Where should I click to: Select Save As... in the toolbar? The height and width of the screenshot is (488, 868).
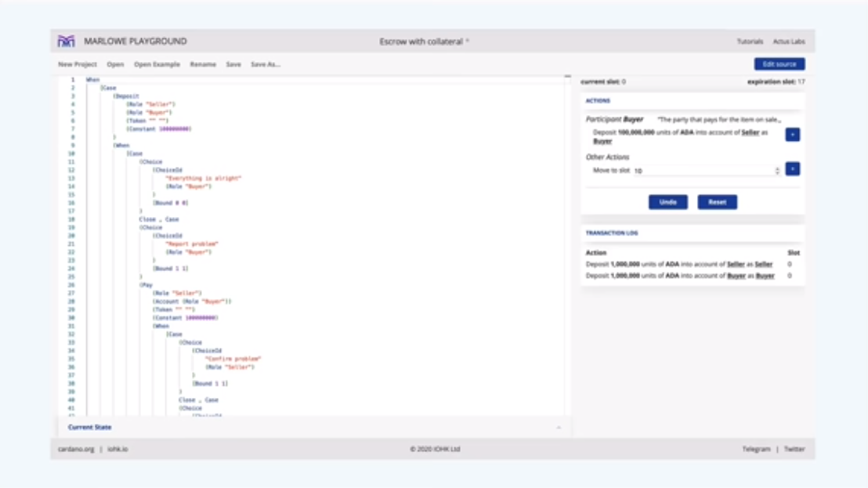coord(266,64)
